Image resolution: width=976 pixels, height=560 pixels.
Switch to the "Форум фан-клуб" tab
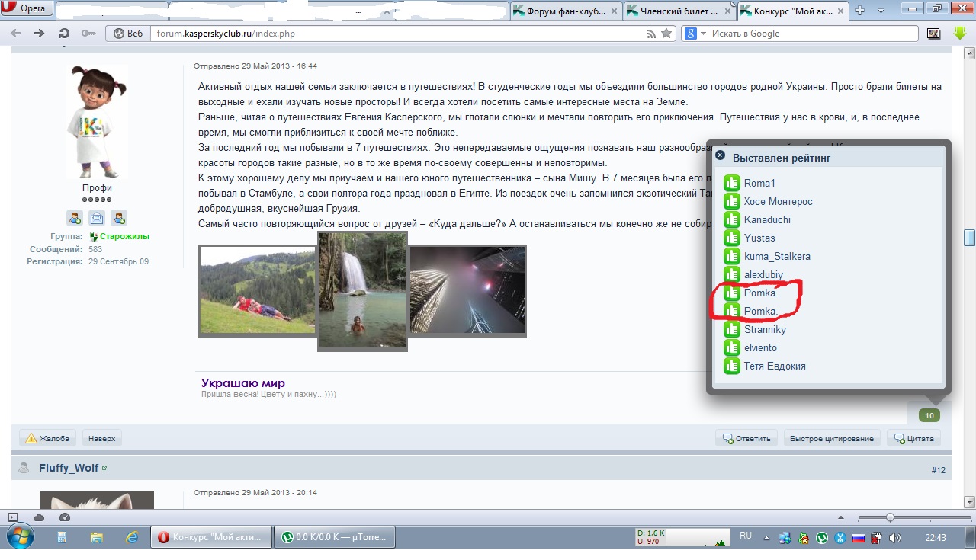566,11
